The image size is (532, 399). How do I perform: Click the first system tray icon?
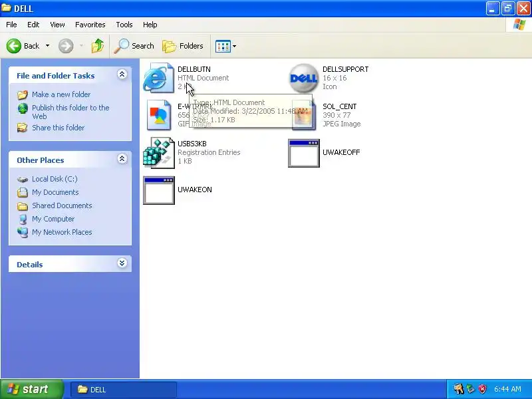459,389
